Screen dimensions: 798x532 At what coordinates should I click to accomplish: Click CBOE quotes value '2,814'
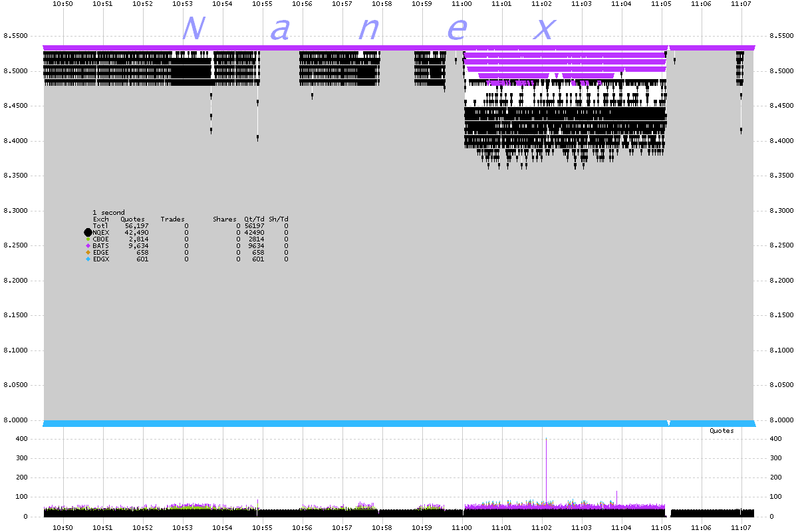point(138,239)
